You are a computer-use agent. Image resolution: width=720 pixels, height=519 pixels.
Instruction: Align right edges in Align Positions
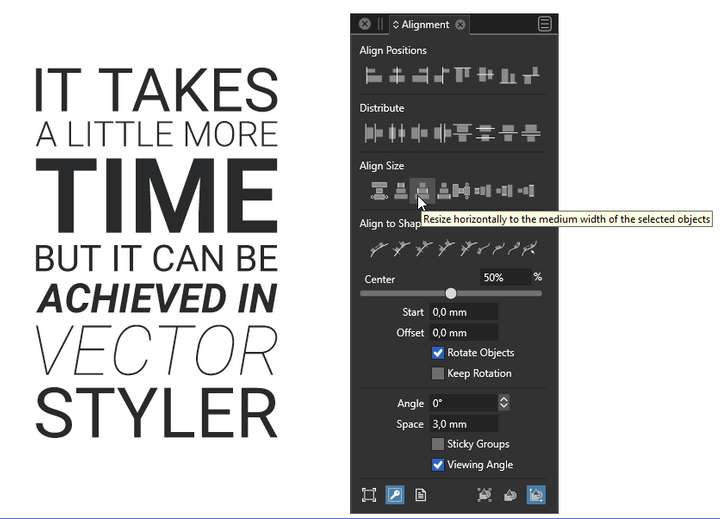point(420,75)
